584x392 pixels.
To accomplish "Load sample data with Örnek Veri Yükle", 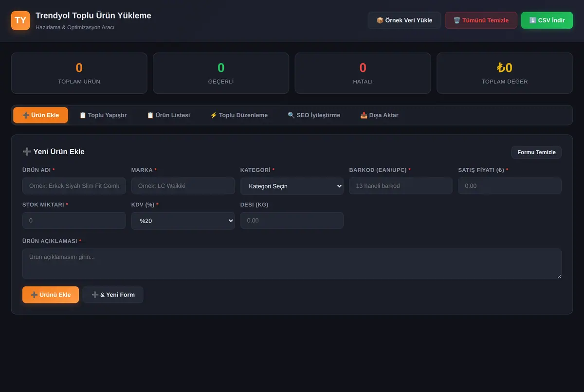I will [404, 20].
